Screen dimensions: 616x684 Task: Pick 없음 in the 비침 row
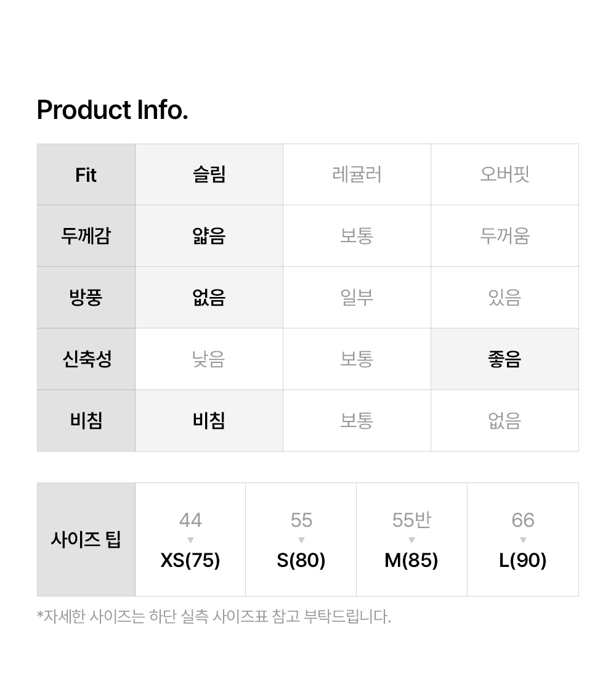click(505, 421)
